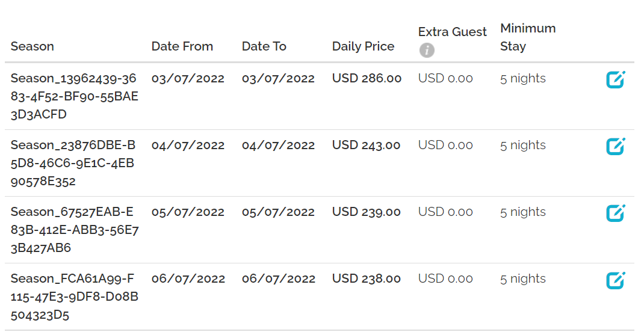Click Date From value 04/07/2022

pyautogui.click(x=188, y=146)
